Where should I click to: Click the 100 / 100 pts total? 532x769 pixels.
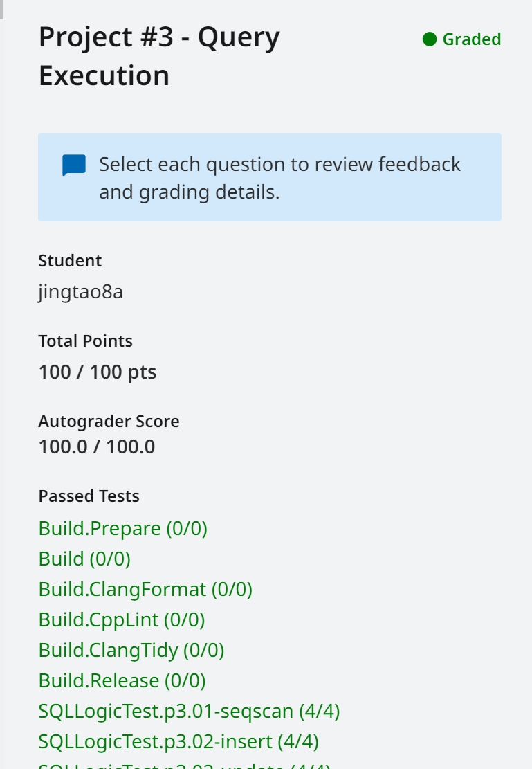(98, 372)
